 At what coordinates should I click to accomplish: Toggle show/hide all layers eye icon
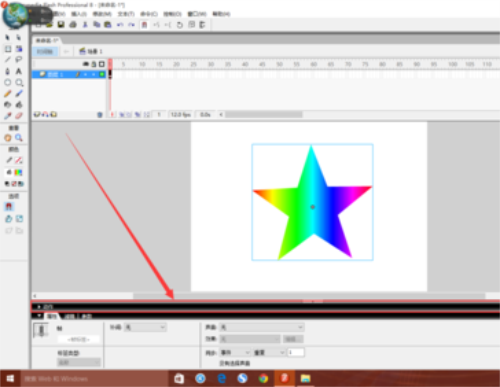86,64
